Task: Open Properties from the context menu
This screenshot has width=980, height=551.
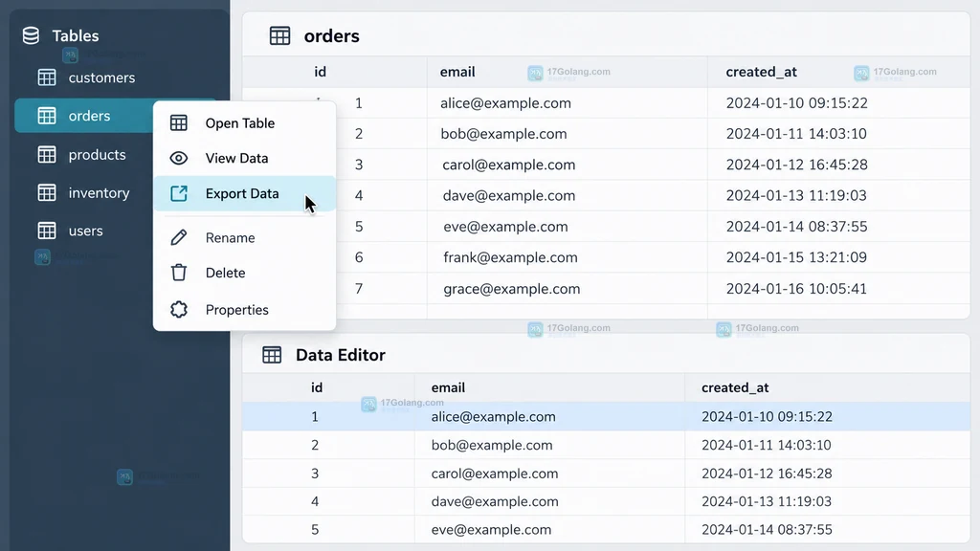Action: click(x=244, y=309)
